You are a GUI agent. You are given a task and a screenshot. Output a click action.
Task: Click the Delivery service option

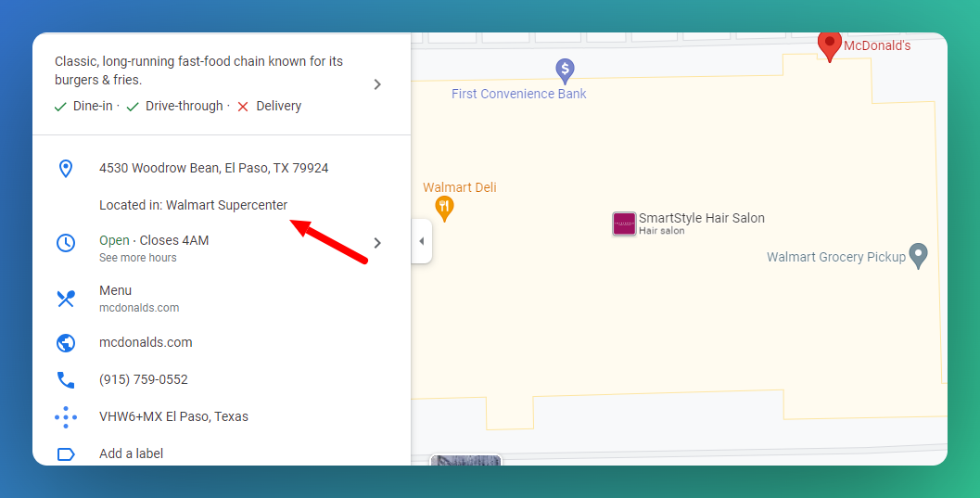pyautogui.click(x=270, y=107)
